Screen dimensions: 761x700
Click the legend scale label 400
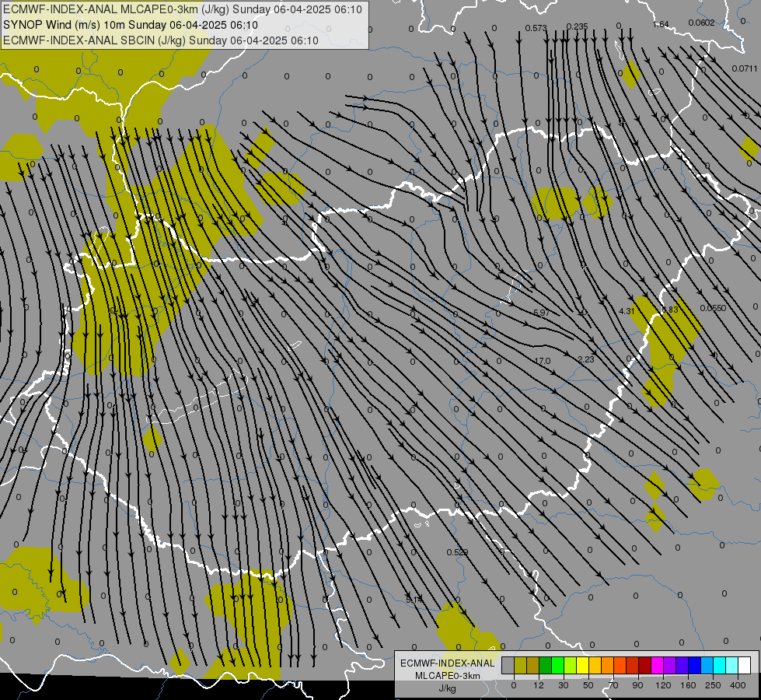coord(738,685)
